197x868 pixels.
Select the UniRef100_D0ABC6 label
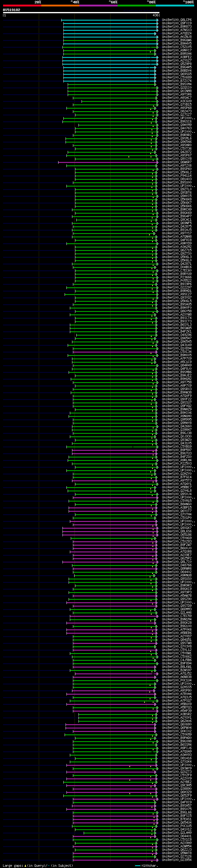[x=177, y=267]
